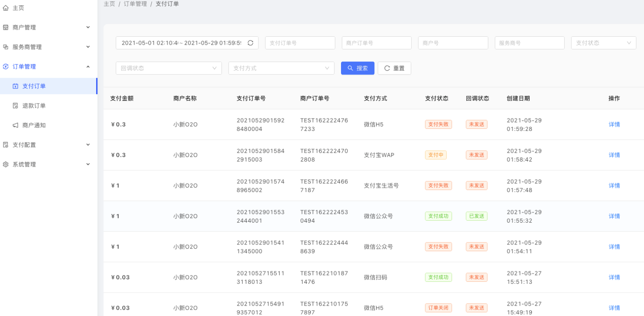Open 系统管理 menu in sidebar
The height and width of the screenshot is (316, 644).
(48, 164)
